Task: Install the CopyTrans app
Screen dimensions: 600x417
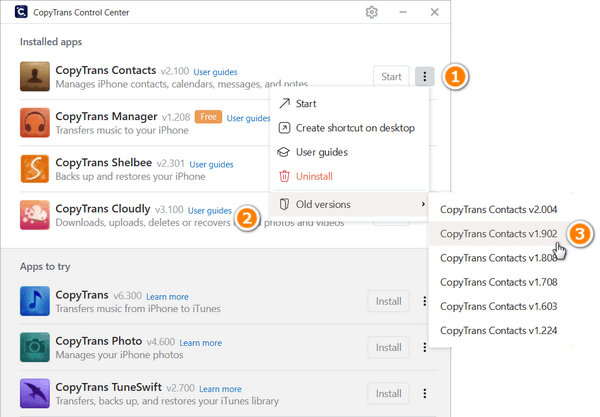Action: [388, 301]
